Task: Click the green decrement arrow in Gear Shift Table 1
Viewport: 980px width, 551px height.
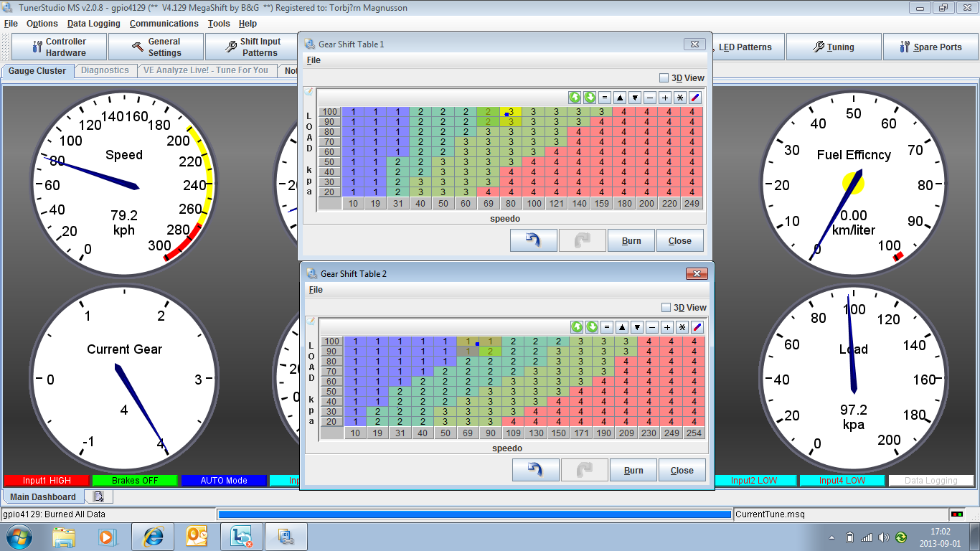Action: (590, 98)
